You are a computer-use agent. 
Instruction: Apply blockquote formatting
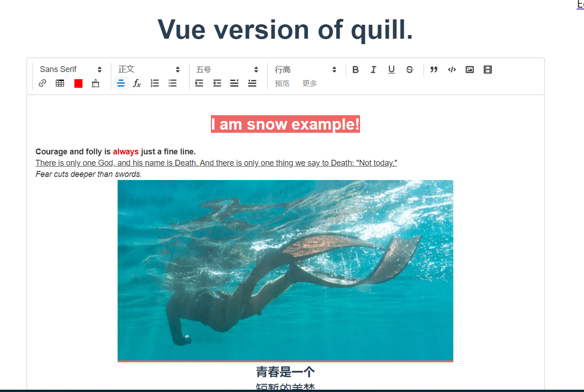(x=433, y=69)
